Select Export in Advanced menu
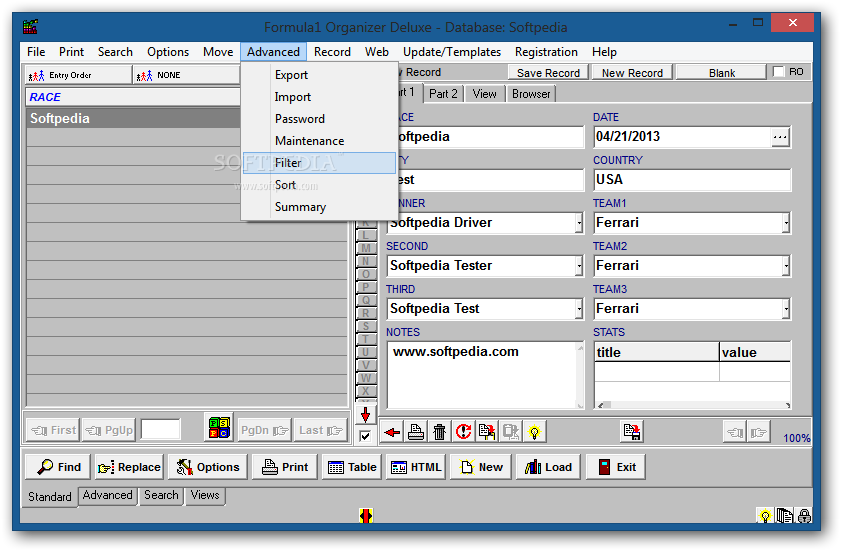 tap(319, 75)
